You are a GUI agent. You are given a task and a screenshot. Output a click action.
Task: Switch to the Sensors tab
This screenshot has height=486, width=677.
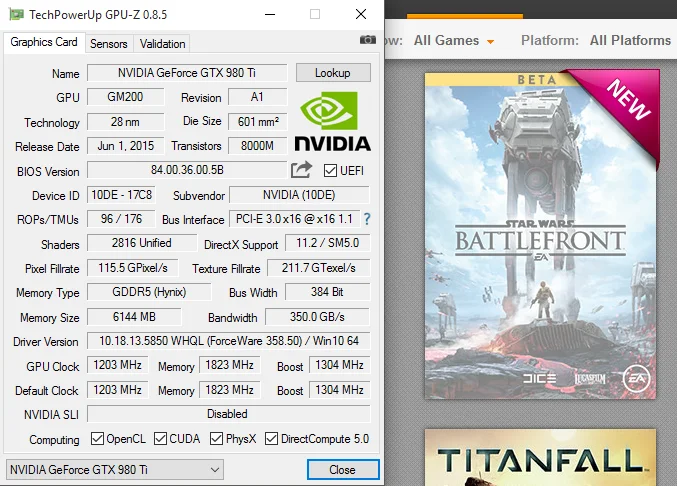coord(109,44)
